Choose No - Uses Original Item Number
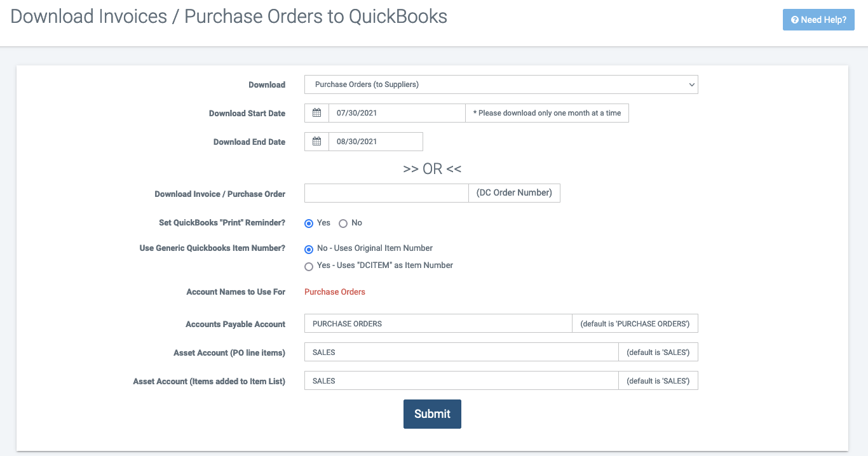 pyautogui.click(x=309, y=249)
